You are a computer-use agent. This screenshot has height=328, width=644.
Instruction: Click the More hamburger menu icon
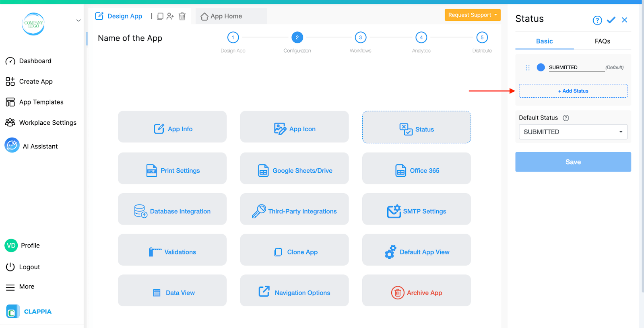(10, 287)
